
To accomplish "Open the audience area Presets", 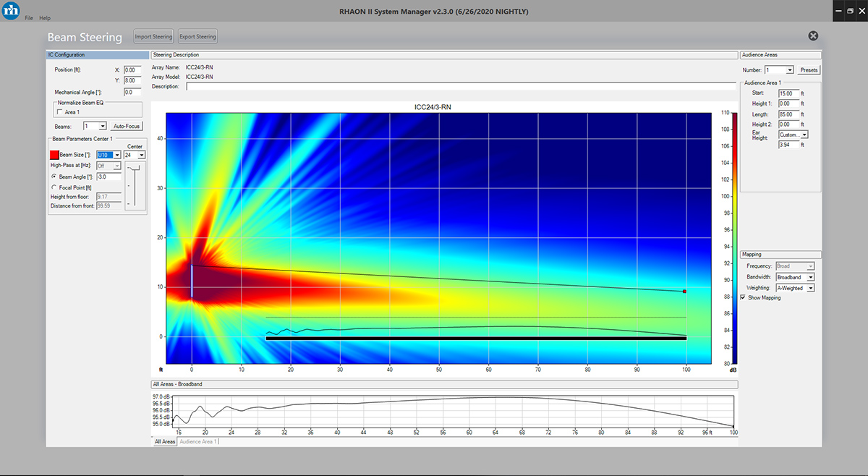I will [x=809, y=70].
